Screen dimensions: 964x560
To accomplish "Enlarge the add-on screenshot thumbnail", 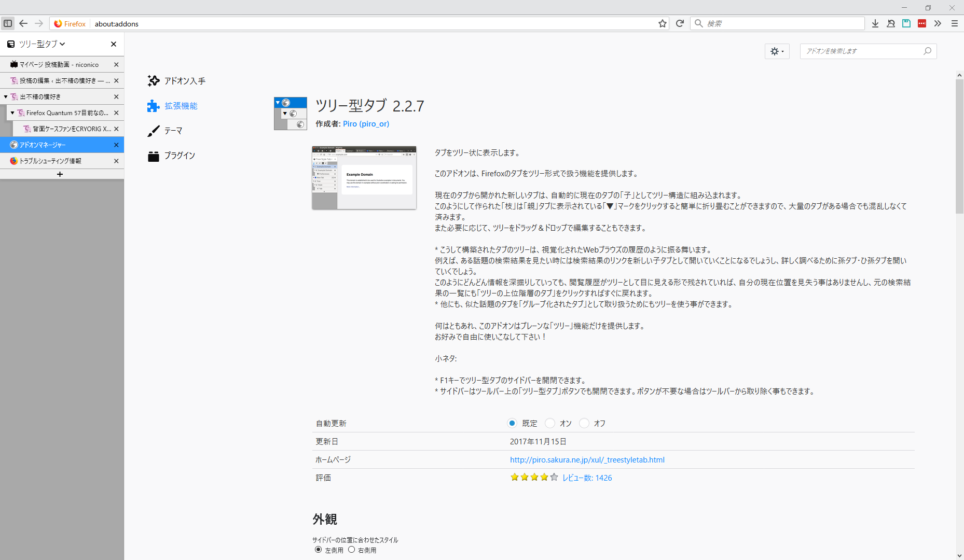I will [x=364, y=178].
